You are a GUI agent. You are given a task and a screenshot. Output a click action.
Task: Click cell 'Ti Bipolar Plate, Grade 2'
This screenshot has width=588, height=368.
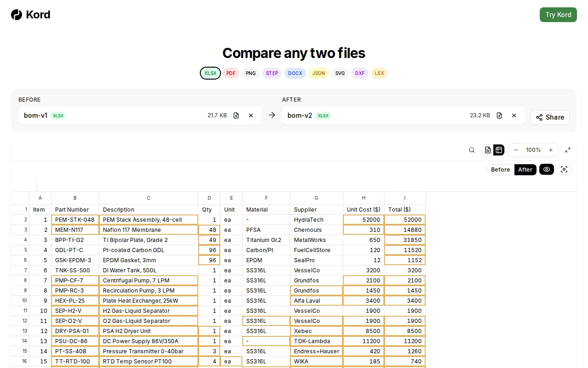pos(148,240)
